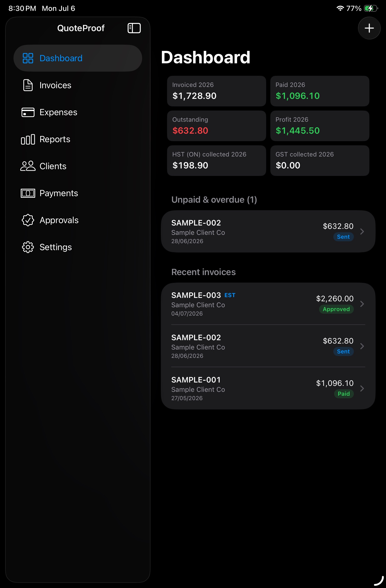Screen dimensions: 386x588
Task: Click the $1,096.10 amount on SAMPLE-001
Action: [335, 383]
